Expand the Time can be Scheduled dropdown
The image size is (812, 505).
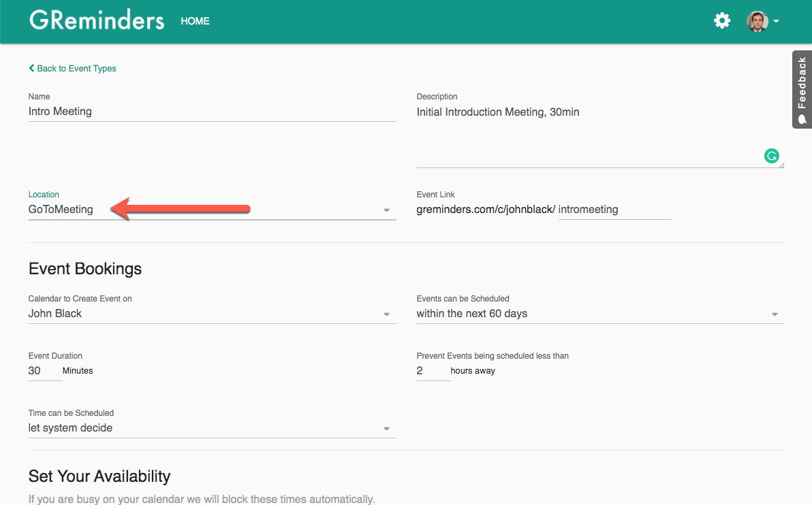386,428
